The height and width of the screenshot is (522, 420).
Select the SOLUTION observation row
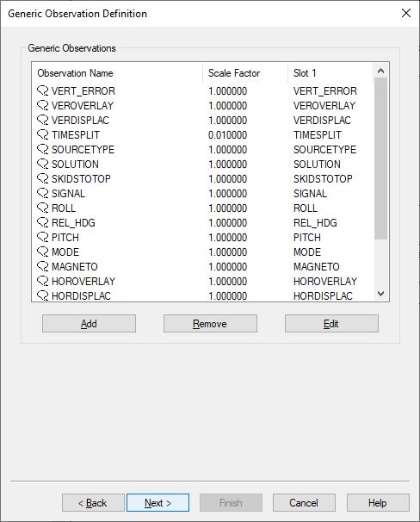[203, 165]
